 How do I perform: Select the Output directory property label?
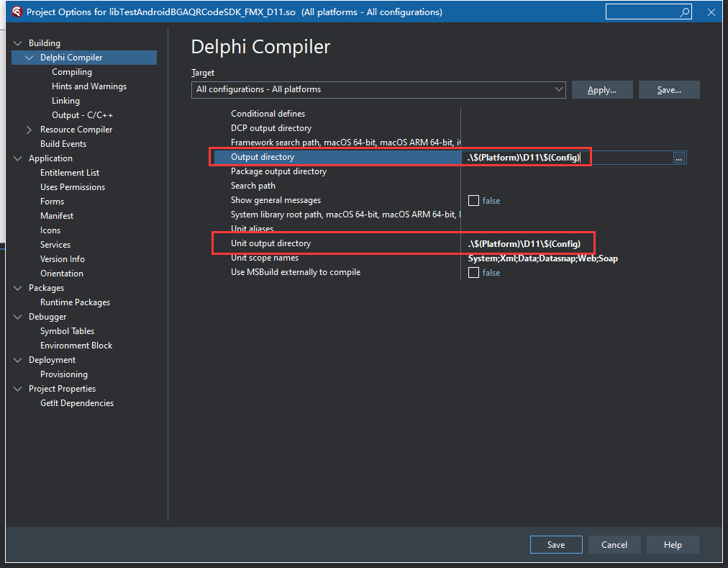(263, 157)
